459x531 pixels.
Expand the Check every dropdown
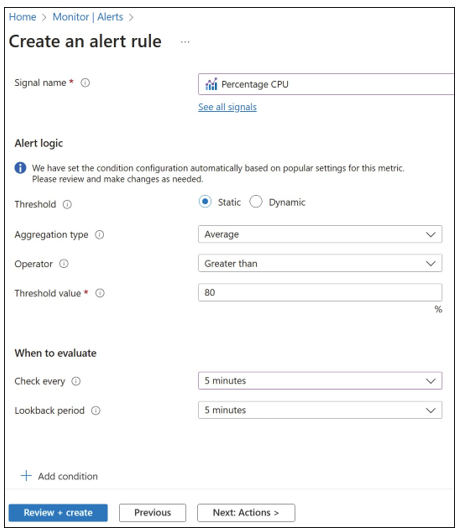320,381
